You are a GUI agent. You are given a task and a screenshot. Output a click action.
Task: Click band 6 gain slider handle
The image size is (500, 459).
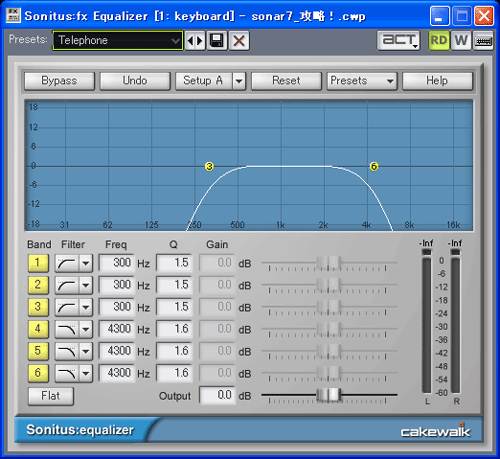pyautogui.click(x=329, y=373)
